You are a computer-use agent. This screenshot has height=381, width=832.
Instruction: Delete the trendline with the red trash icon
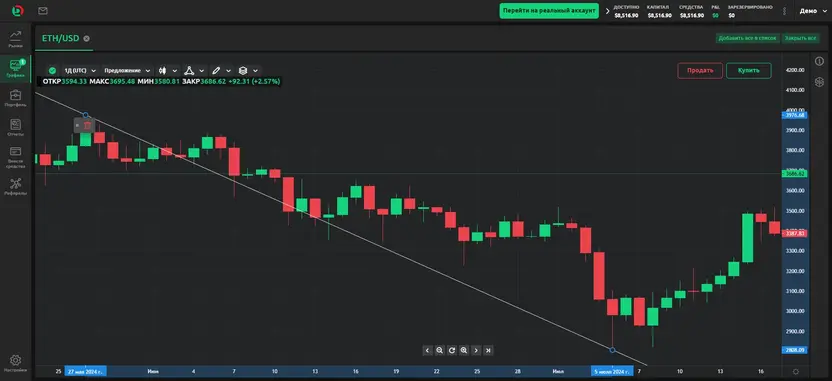point(88,126)
